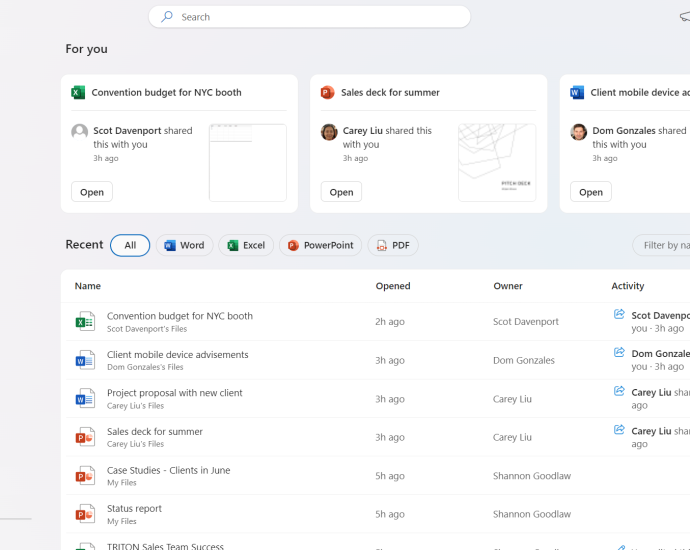The width and height of the screenshot is (690, 550).
Task: Click the PowerPoint icon on Sales deck card
Action: pyautogui.click(x=327, y=92)
